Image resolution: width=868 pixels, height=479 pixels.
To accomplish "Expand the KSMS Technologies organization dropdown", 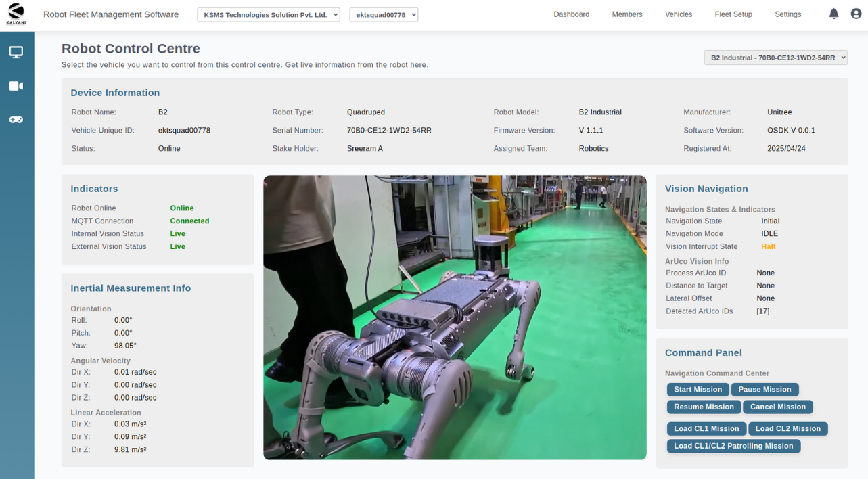I will click(269, 15).
